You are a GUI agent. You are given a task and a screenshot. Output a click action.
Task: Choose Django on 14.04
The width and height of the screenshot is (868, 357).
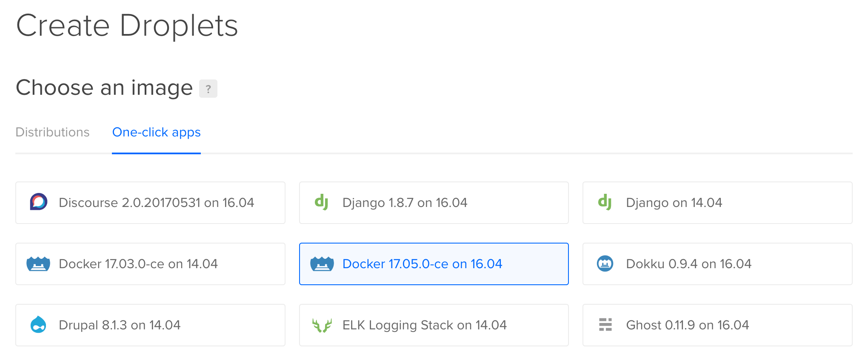coord(717,203)
